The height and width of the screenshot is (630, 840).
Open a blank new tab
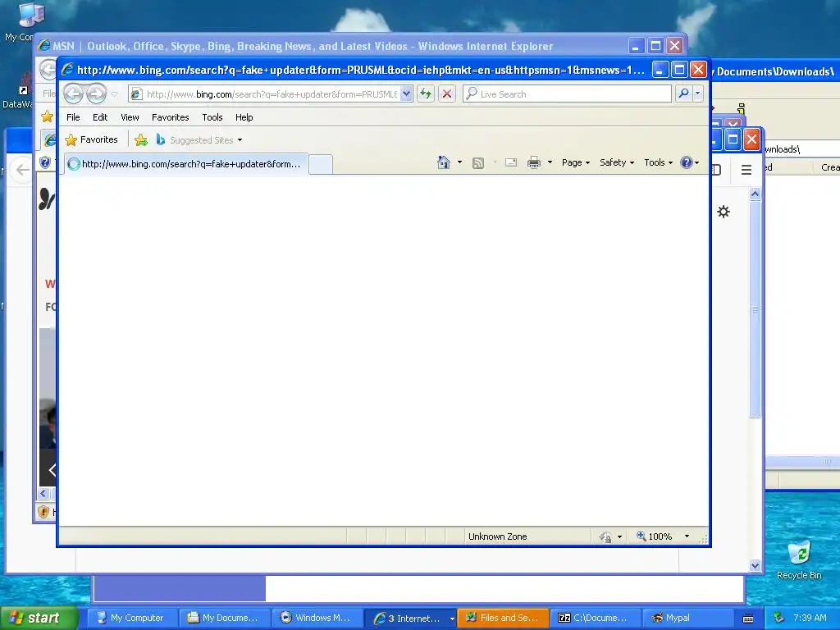click(x=321, y=164)
